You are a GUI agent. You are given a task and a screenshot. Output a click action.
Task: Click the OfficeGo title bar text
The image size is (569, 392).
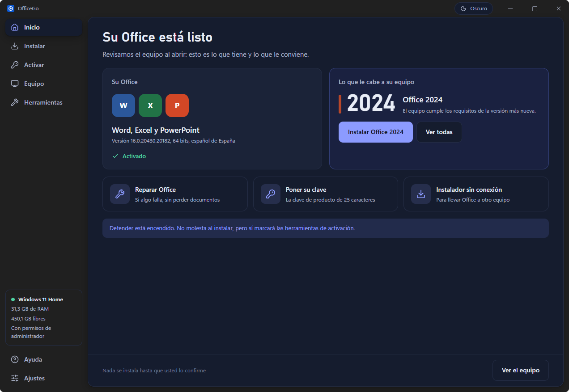28,8
